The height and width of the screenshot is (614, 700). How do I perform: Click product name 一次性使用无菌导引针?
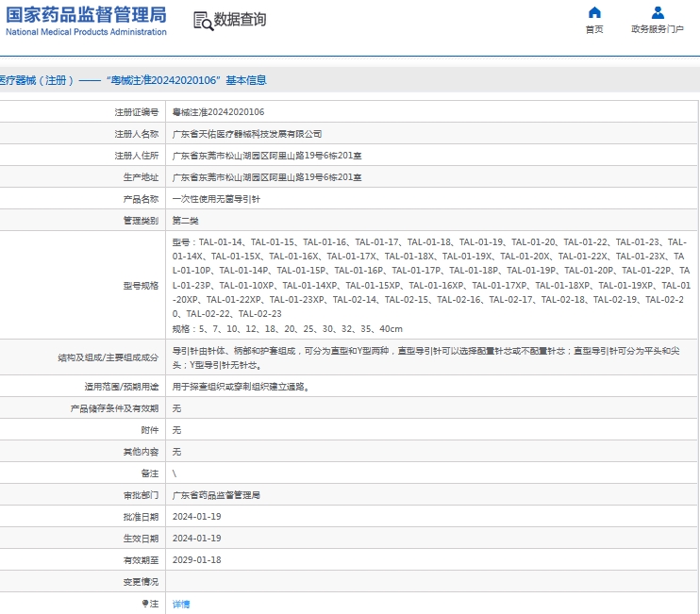coord(216,199)
